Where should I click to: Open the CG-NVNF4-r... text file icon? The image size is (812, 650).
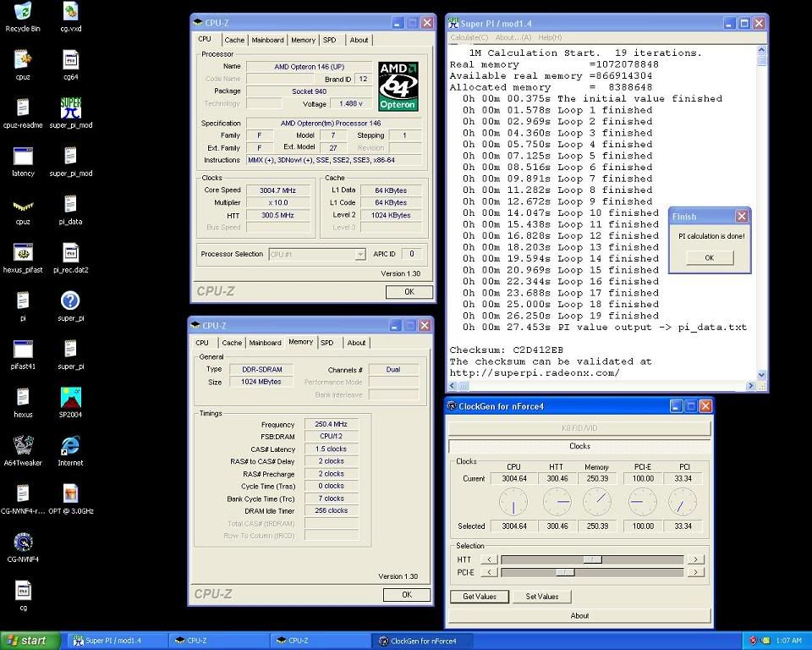[x=23, y=493]
